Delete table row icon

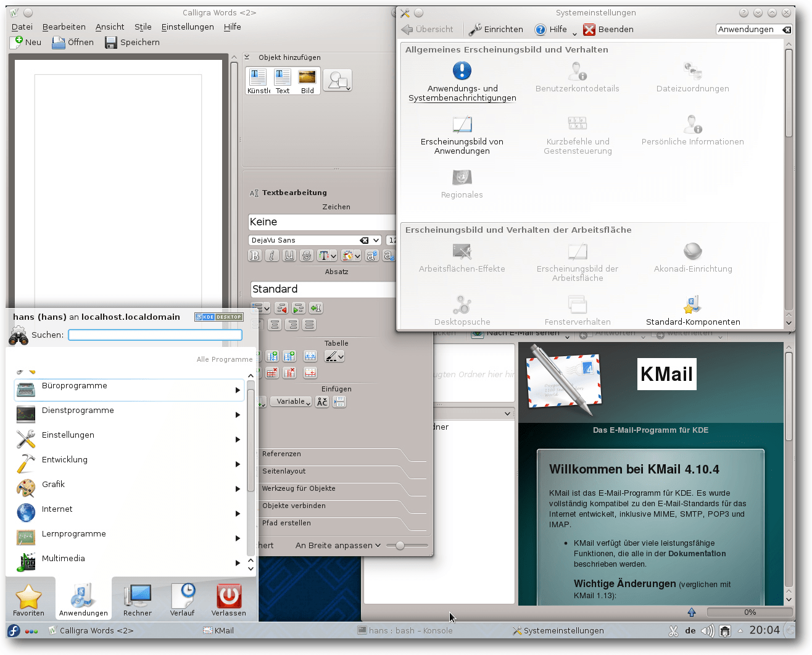pyautogui.click(x=272, y=373)
